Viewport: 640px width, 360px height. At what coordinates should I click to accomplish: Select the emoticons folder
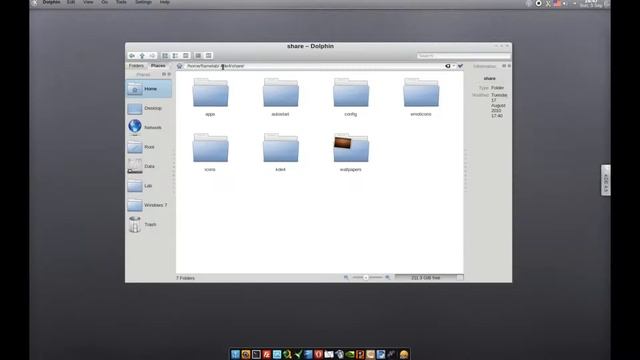click(421, 97)
